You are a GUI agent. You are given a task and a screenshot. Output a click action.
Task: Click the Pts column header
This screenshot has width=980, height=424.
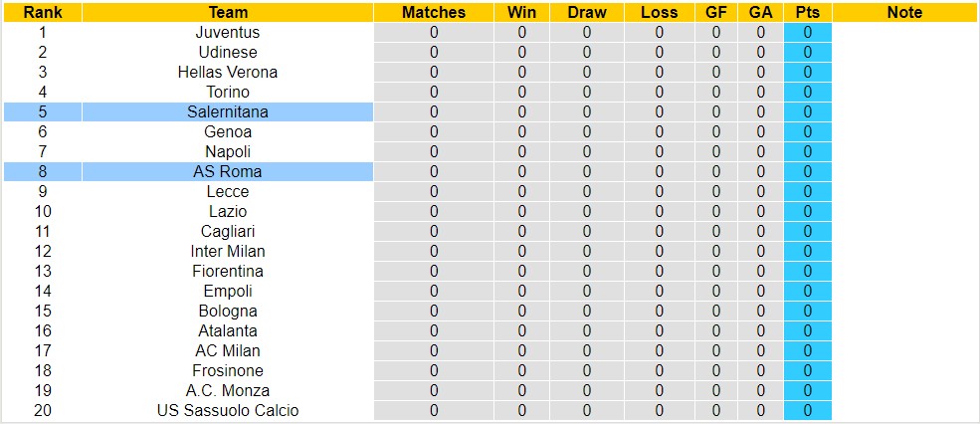(x=807, y=12)
